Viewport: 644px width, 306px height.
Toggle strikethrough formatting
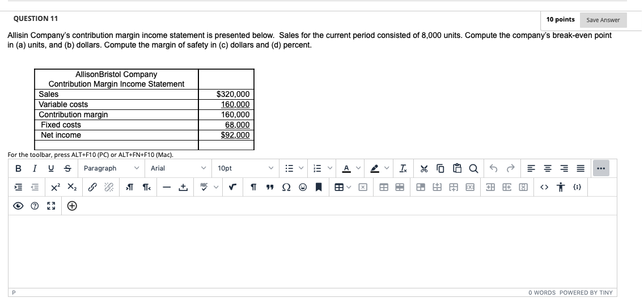click(68, 168)
